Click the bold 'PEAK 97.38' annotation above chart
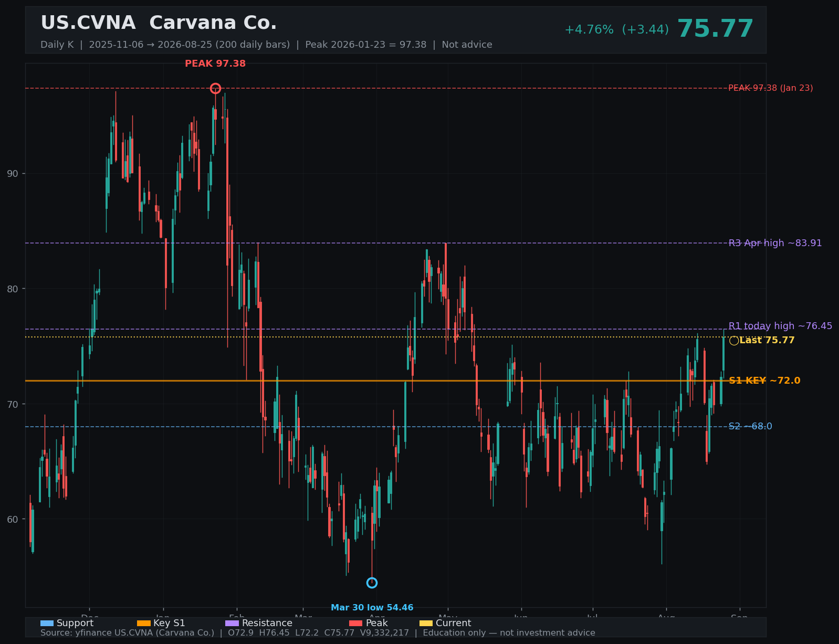Viewport: 839px width, 644px height. coord(215,64)
